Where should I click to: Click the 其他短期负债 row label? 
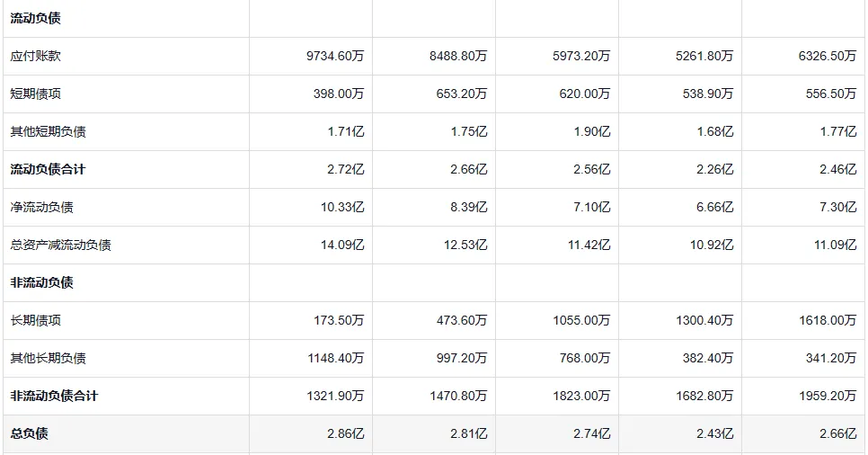(x=49, y=131)
